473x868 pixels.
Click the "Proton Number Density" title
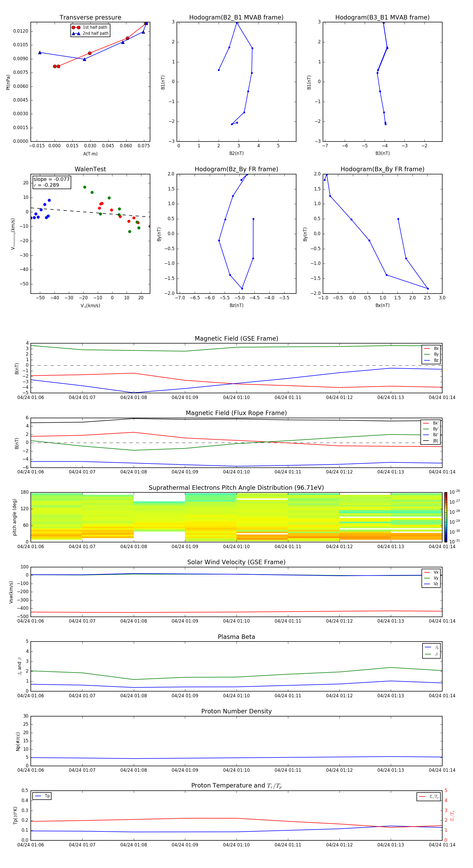coord(236,711)
